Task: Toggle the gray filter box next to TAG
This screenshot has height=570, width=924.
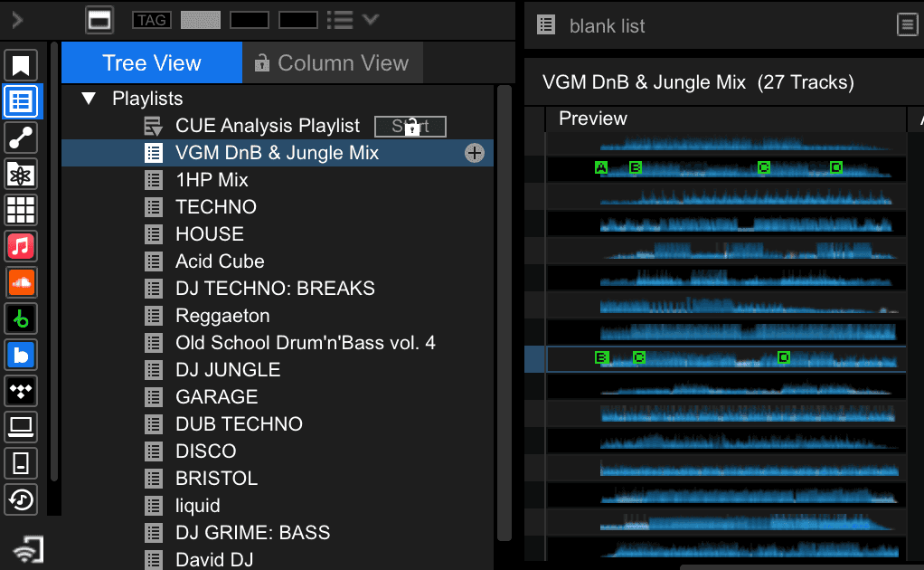Action: 201,20
